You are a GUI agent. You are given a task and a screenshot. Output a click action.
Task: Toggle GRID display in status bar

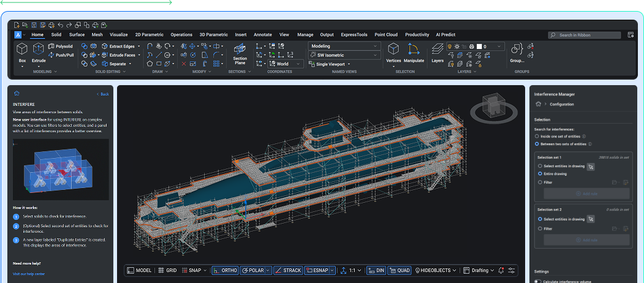click(x=167, y=270)
